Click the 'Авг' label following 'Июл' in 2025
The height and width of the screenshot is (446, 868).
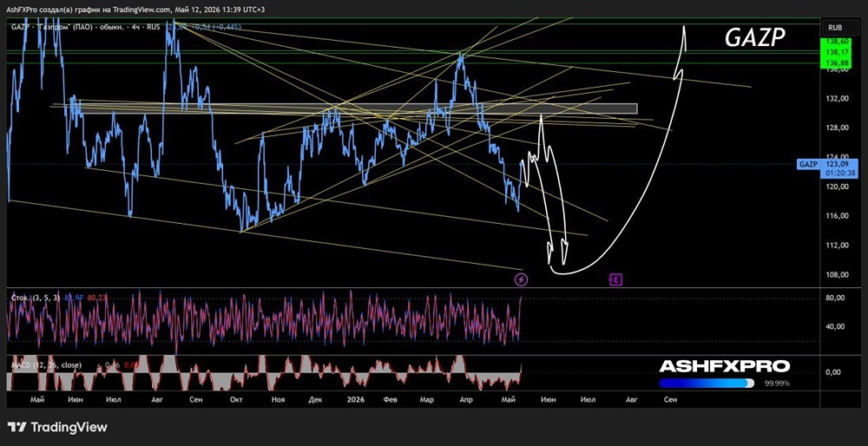[x=159, y=398]
